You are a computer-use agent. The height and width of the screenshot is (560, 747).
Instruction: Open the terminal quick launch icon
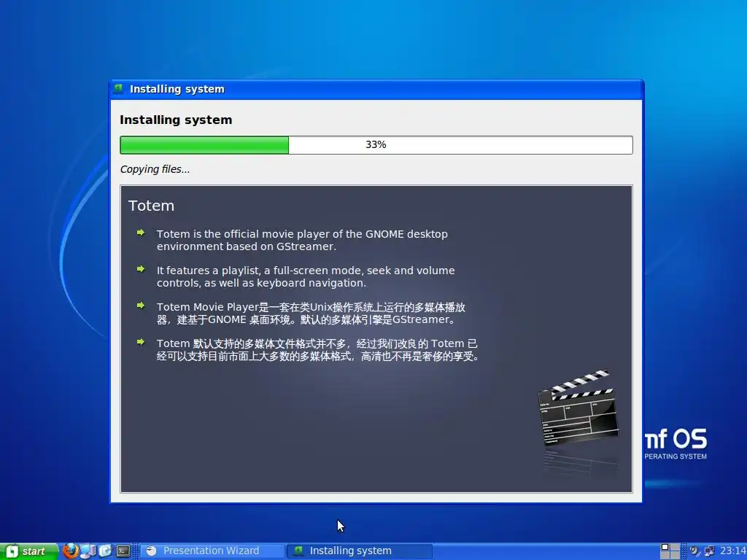(123, 551)
